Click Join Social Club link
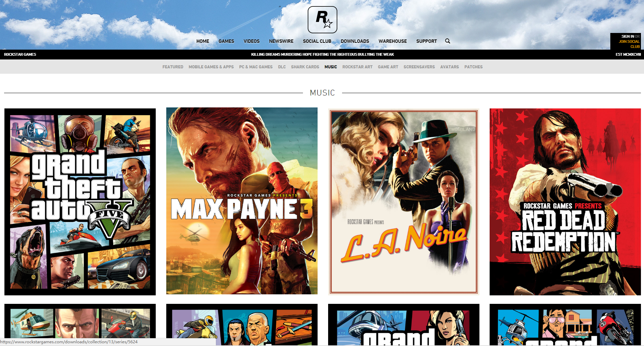The height and width of the screenshot is (346, 644). coord(629,44)
